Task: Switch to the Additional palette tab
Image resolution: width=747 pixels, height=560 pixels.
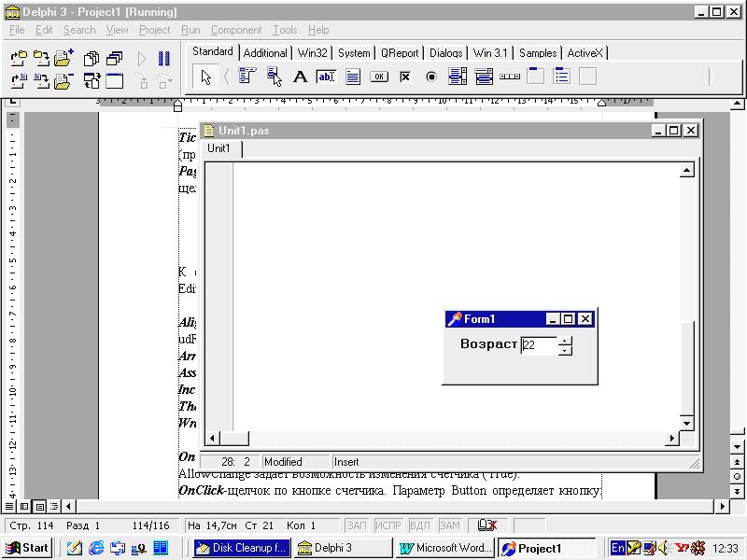Action: [x=265, y=53]
